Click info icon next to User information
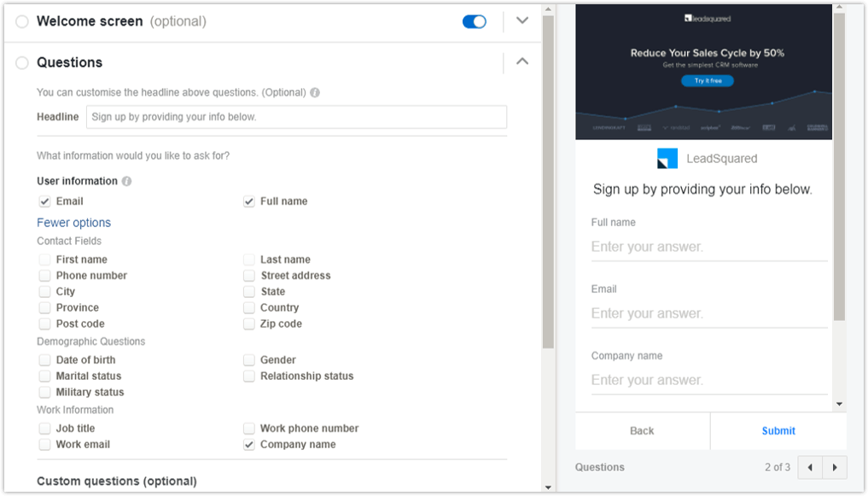This screenshot has height=496, width=868. [x=126, y=181]
